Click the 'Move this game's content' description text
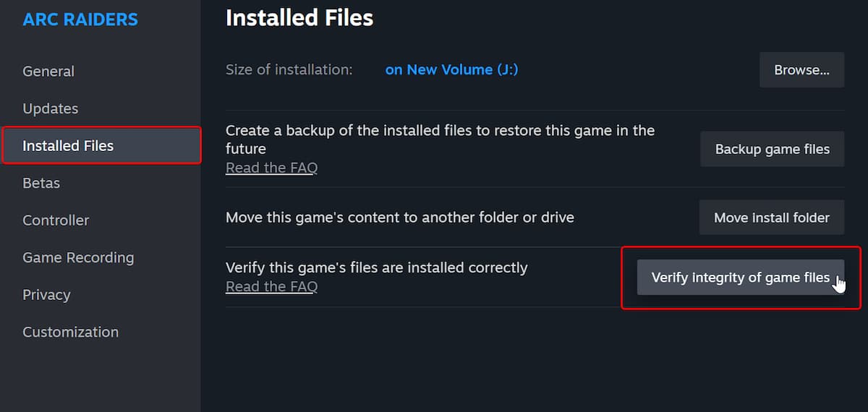The image size is (868, 412). point(399,217)
